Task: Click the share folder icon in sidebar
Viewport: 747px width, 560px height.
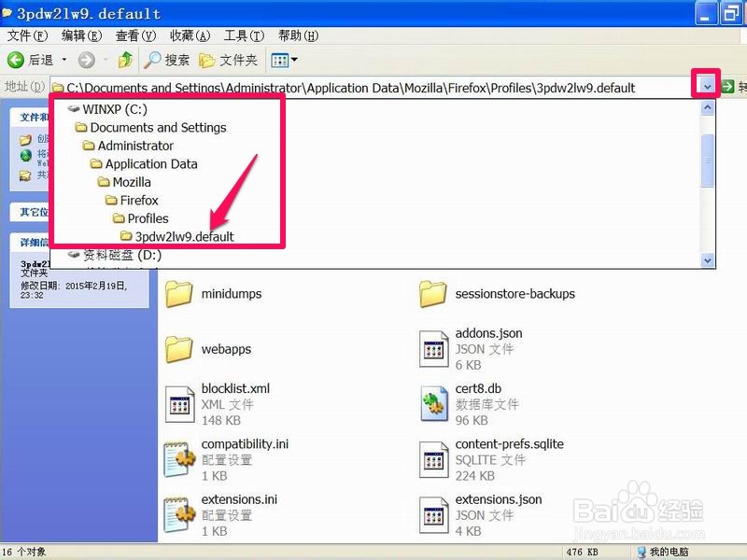Action: pyautogui.click(x=26, y=175)
